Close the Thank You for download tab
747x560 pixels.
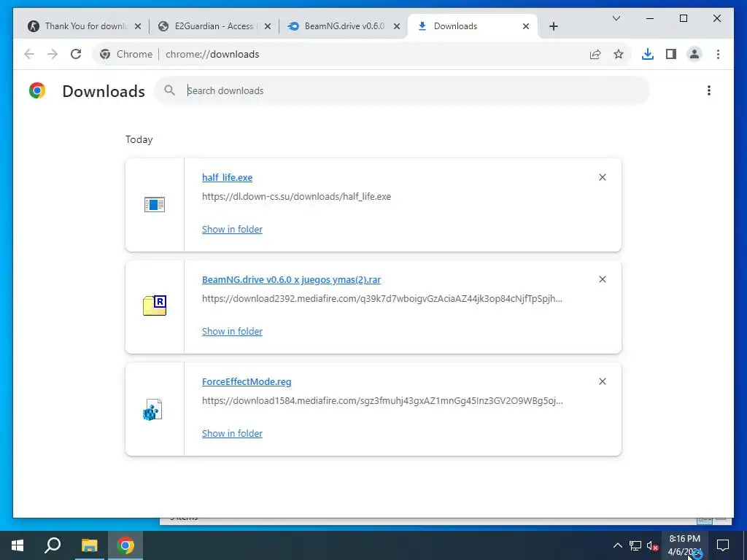click(x=138, y=26)
